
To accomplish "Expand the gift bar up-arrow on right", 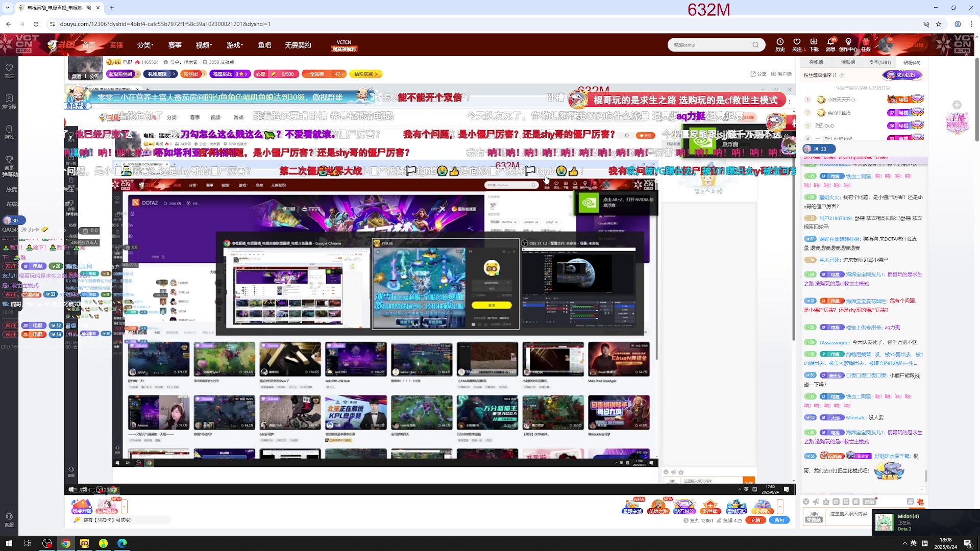I will tap(780, 507).
